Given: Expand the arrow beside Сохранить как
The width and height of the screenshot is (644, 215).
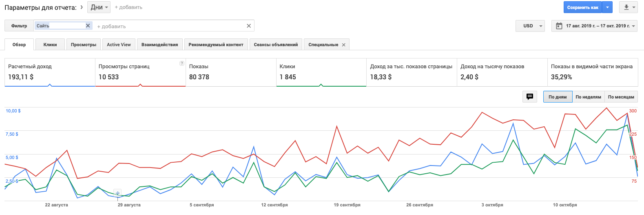Looking at the screenshot, I should (x=607, y=7).
